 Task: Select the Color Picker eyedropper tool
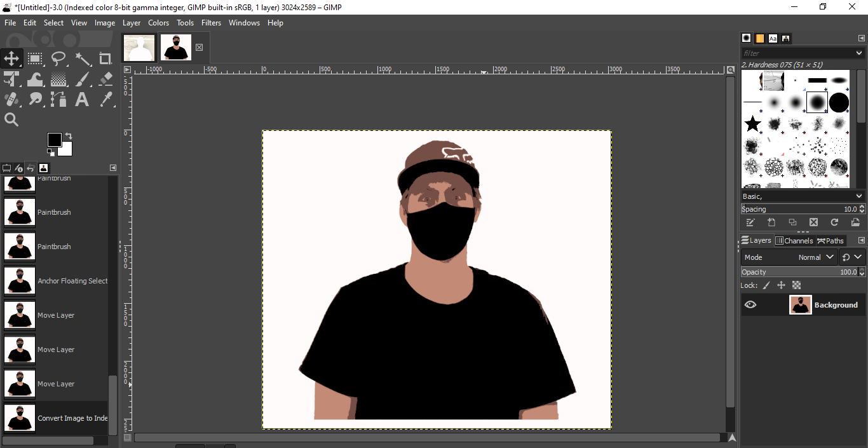click(106, 99)
